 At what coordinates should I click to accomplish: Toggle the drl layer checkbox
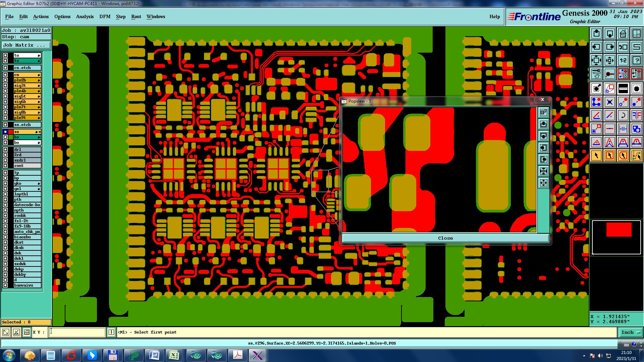click(5, 149)
